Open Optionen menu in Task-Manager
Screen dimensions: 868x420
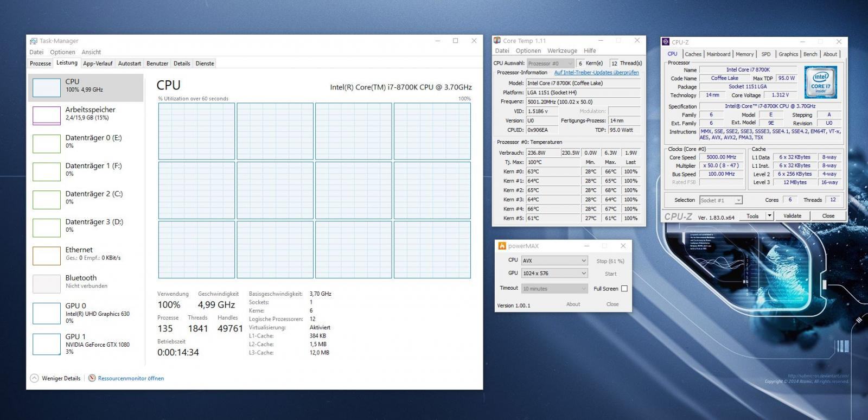pyautogui.click(x=62, y=52)
